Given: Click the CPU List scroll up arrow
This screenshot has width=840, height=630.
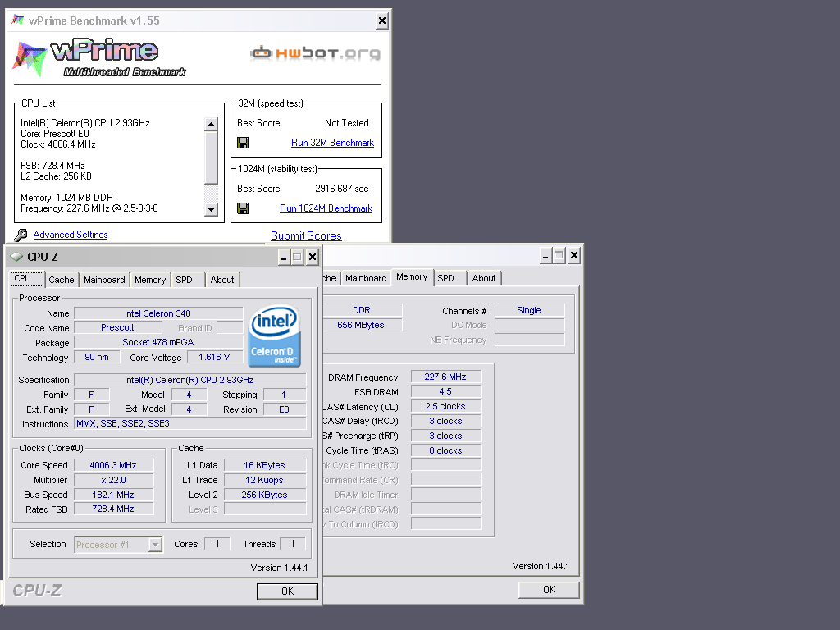Looking at the screenshot, I should pyautogui.click(x=211, y=125).
